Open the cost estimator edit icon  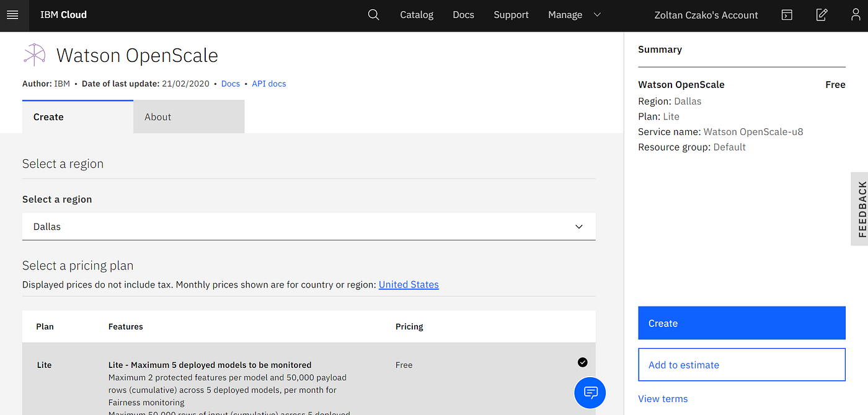[821, 15]
